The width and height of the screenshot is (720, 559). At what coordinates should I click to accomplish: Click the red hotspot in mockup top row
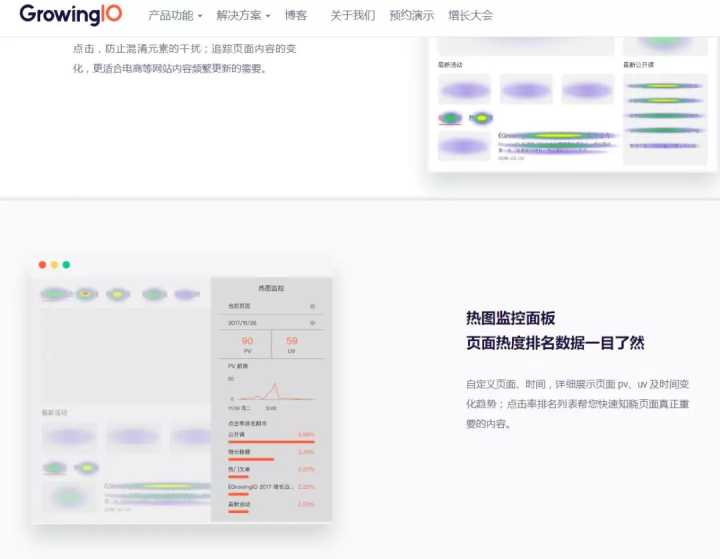click(x=86, y=294)
